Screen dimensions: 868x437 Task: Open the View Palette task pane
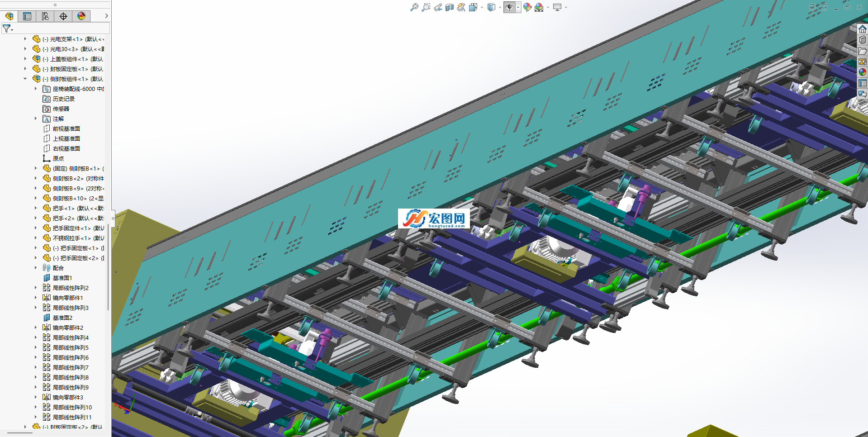pyautogui.click(x=863, y=62)
